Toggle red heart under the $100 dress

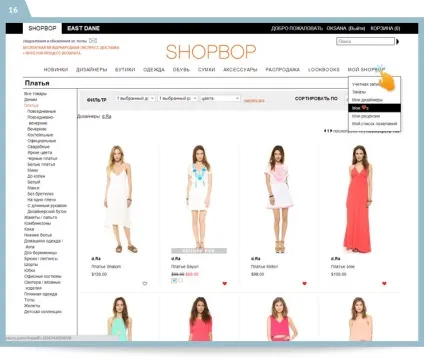point(384,284)
